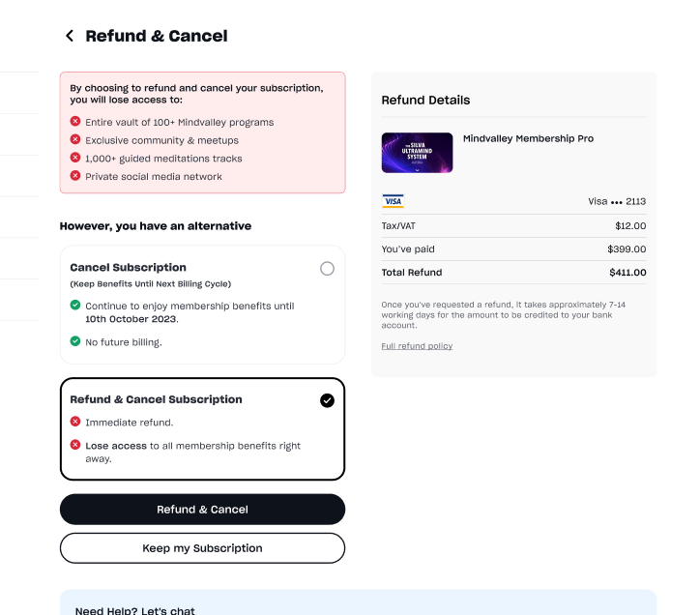Click red X icon beside Immediate refund
This screenshot has width=700, height=615.
pyautogui.click(x=75, y=422)
